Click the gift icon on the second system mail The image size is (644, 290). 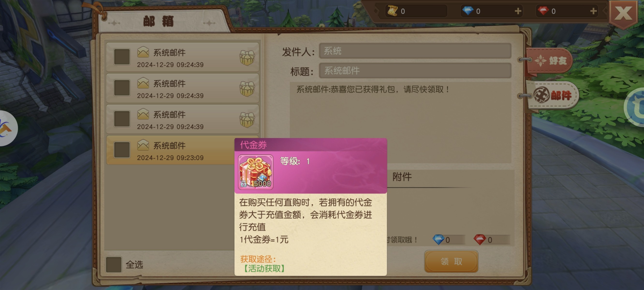pos(247,88)
